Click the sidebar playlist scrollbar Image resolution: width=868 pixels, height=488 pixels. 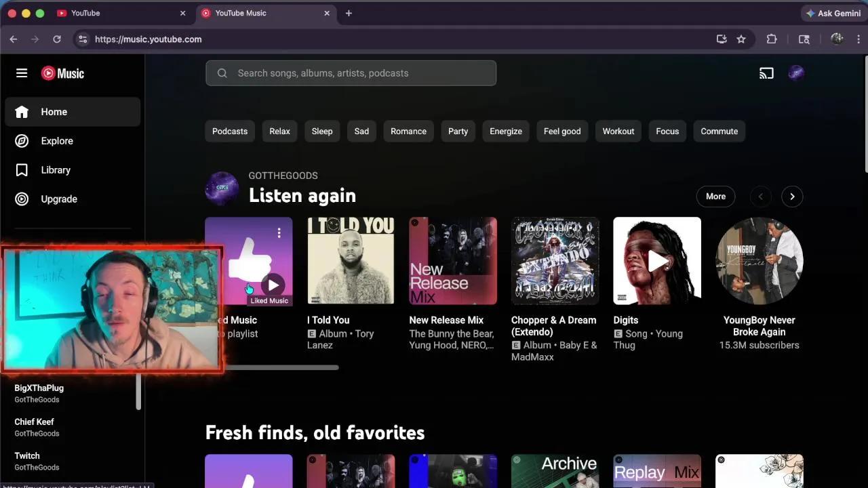click(x=138, y=391)
